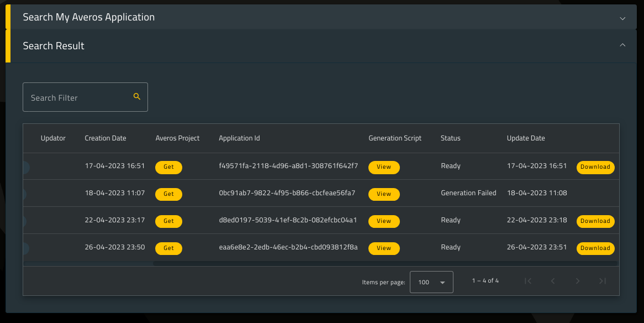Open the Items per page dropdown

431,282
